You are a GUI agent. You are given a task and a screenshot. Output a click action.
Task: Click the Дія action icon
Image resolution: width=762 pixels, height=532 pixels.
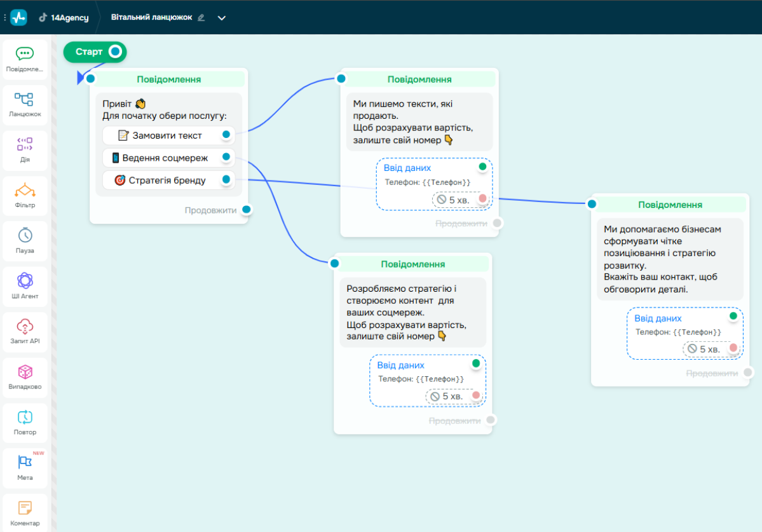(x=25, y=145)
